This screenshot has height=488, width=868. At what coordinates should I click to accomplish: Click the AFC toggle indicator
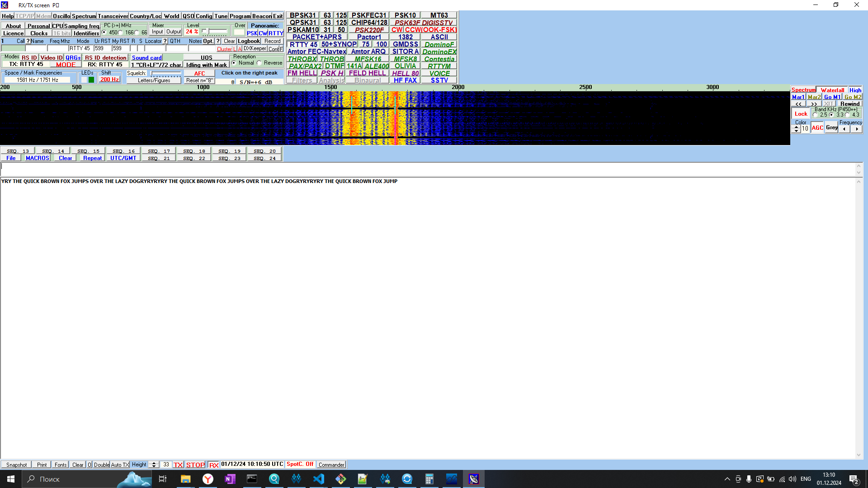(x=199, y=73)
